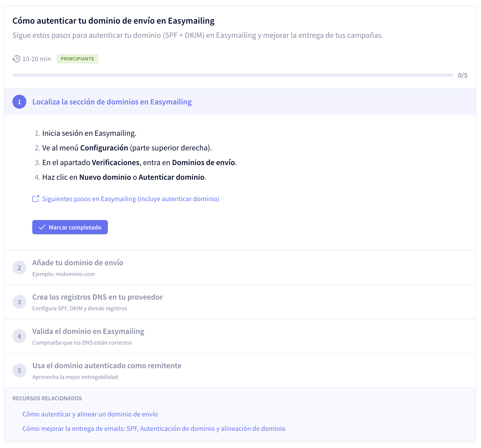Viewport: 481px width, 448px height.
Task: Click the PRINCIPIANTE difficulty badge
Action: pyautogui.click(x=78, y=59)
